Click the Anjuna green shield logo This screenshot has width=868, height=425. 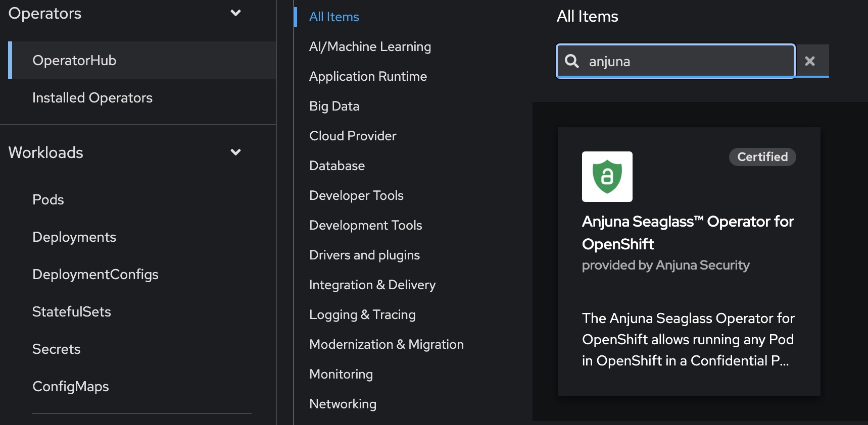[x=607, y=177]
